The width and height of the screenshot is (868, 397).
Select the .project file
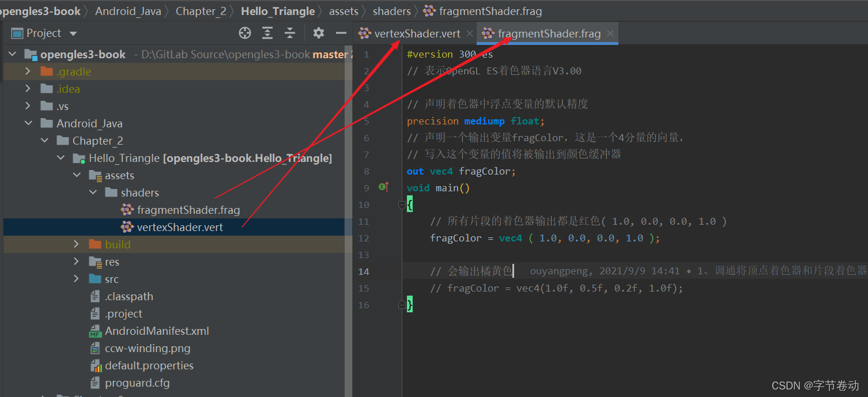(x=123, y=313)
